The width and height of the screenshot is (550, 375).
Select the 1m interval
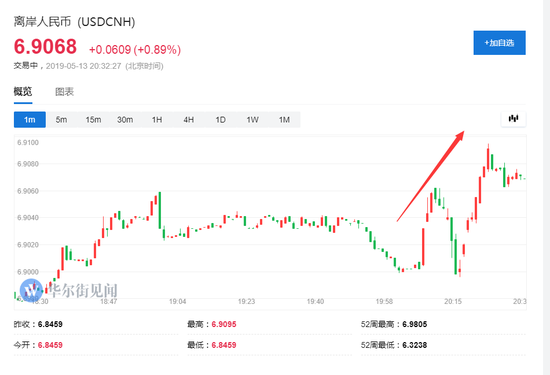click(x=30, y=120)
